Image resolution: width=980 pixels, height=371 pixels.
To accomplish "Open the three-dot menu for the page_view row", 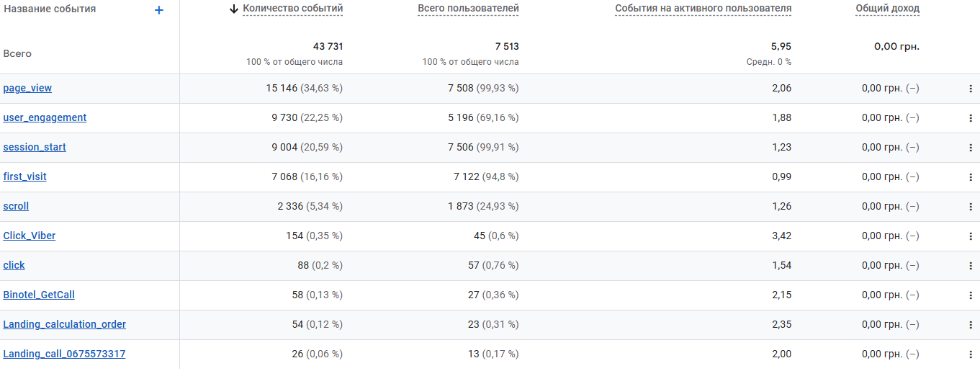I will (971, 89).
